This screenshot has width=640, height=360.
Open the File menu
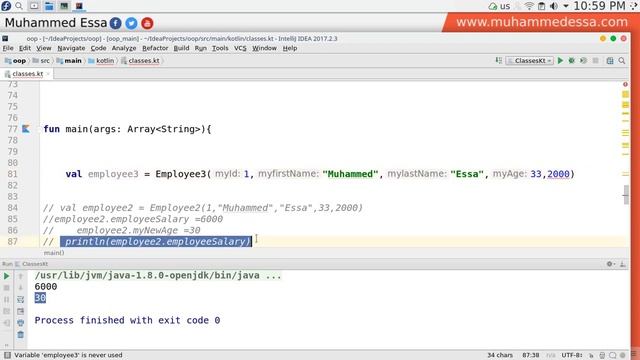pyautogui.click(x=8, y=48)
